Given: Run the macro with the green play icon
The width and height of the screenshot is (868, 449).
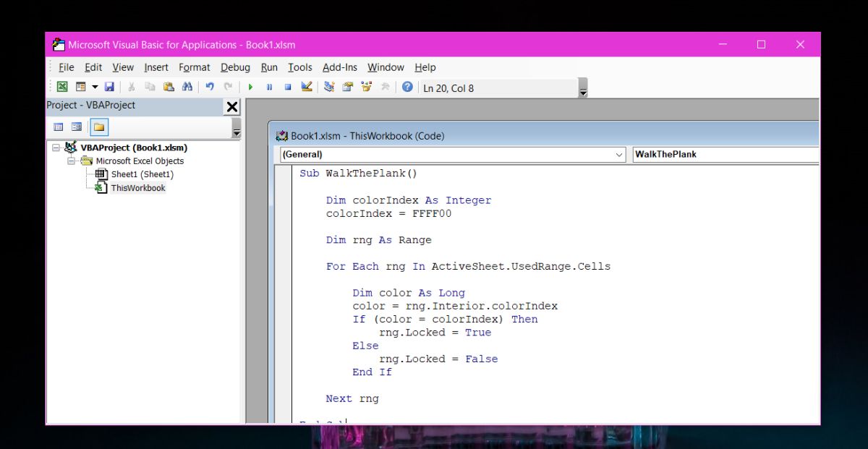Looking at the screenshot, I should click(250, 87).
